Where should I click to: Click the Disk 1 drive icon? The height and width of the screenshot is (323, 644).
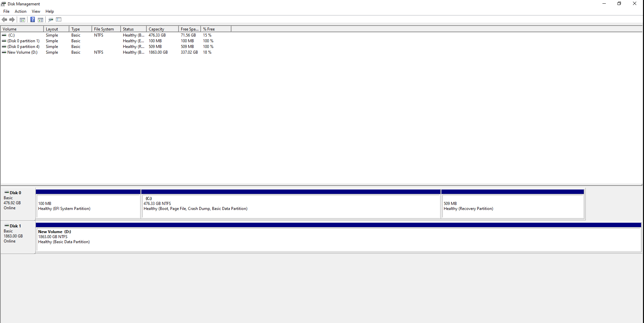tap(6, 225)
